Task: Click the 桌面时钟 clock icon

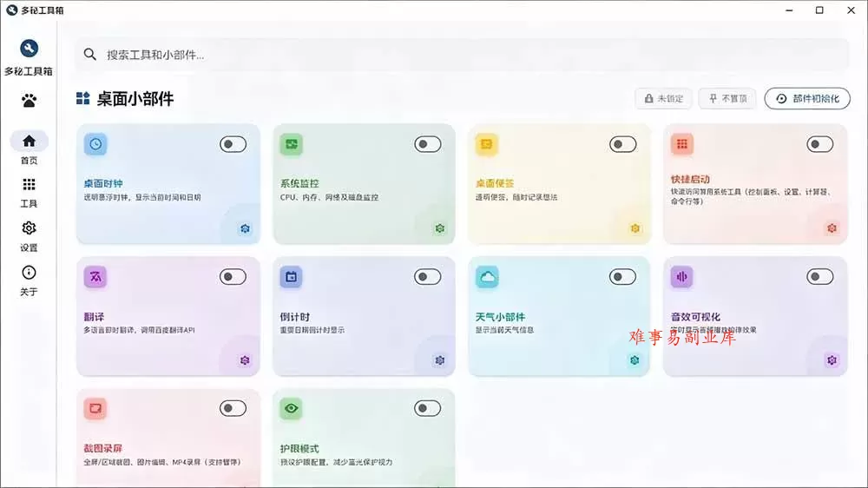Action: tap(95, 144)
